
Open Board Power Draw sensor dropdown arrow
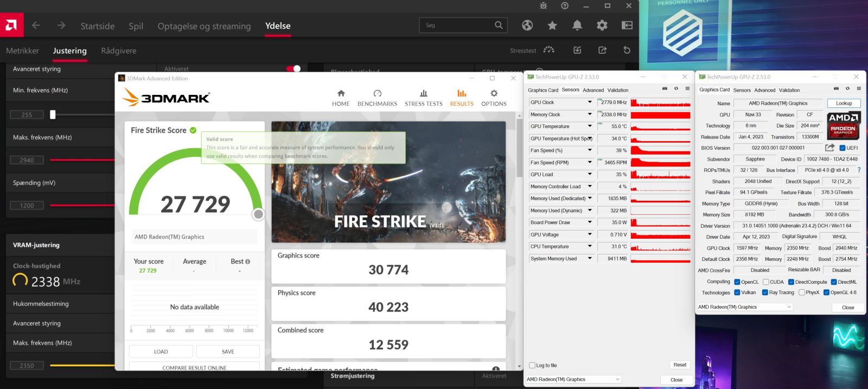pos(590,222)
